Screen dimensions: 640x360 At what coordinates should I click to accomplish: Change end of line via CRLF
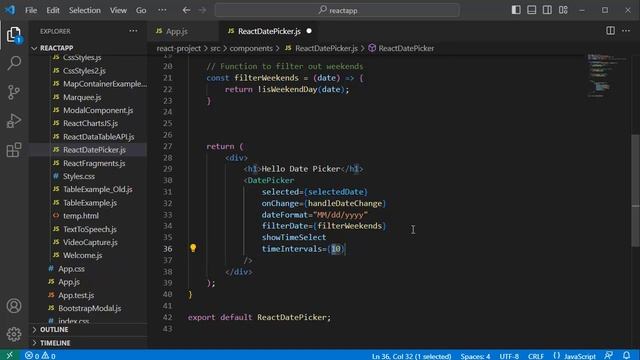coord(536,356)
